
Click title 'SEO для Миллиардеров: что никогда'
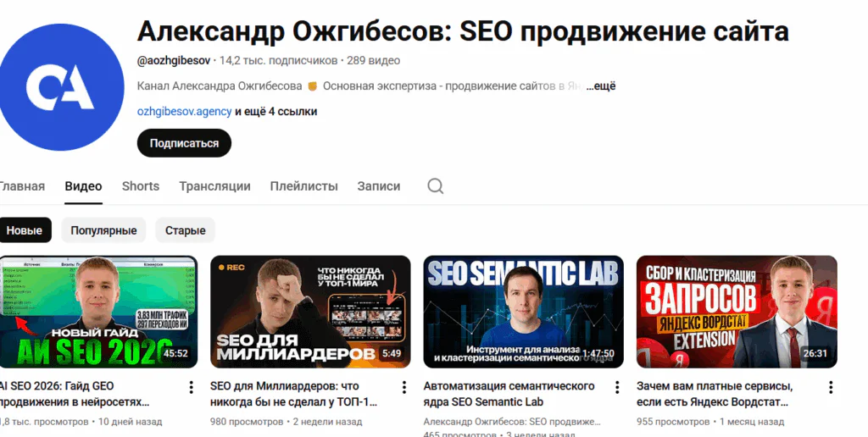293,393
